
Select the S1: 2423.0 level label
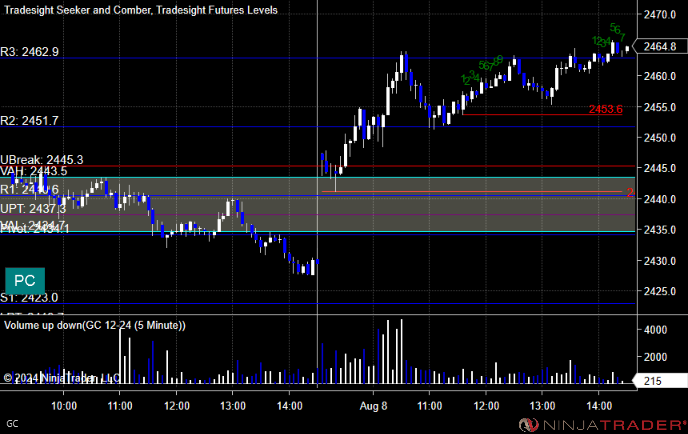coord(29,298)
